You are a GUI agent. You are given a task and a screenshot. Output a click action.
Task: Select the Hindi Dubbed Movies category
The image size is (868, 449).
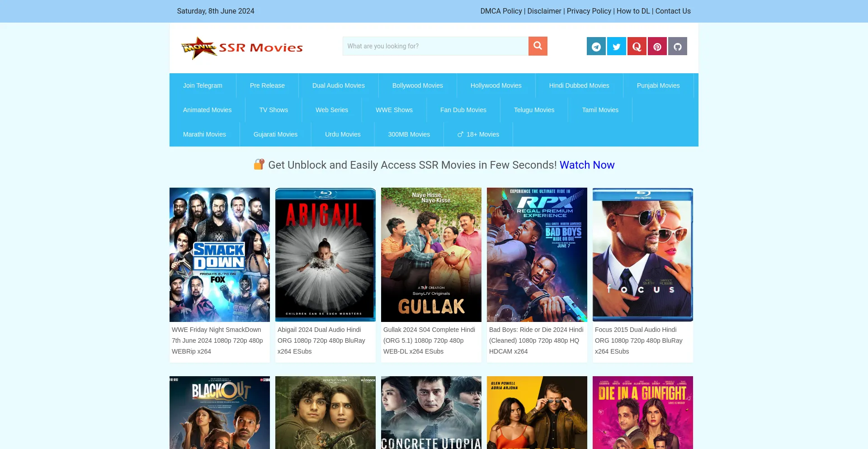[x=579, y=85]
